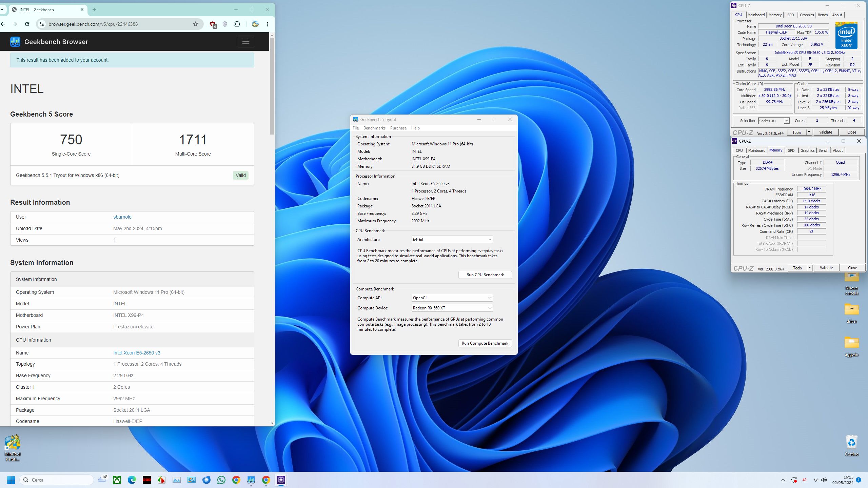Click the Cerca search box in taskbar

tap(57, 480)
